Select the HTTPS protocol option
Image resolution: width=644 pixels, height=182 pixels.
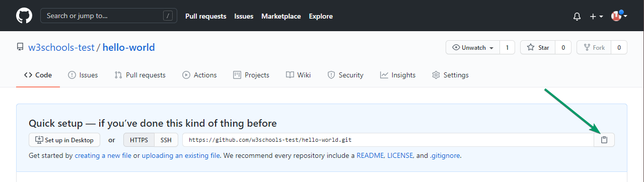click(x=139, y=140)
